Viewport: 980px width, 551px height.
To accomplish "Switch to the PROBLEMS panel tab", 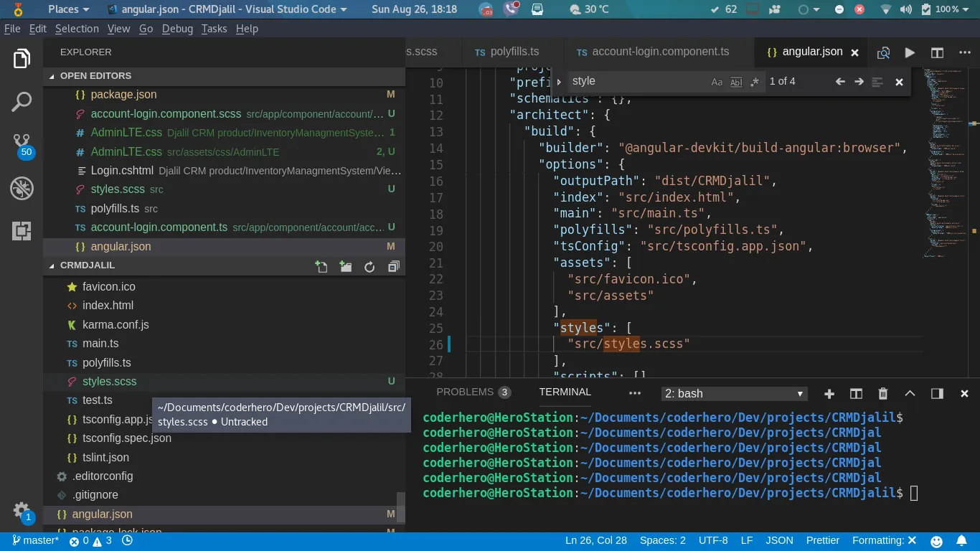I will pos(465,392).
